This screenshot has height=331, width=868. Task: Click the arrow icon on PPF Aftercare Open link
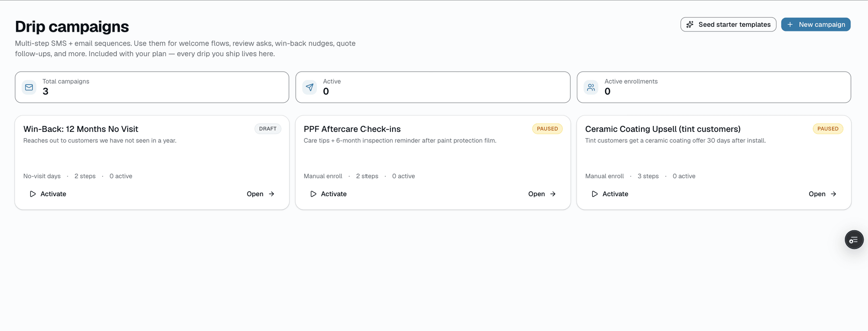[x=553, y=194]
